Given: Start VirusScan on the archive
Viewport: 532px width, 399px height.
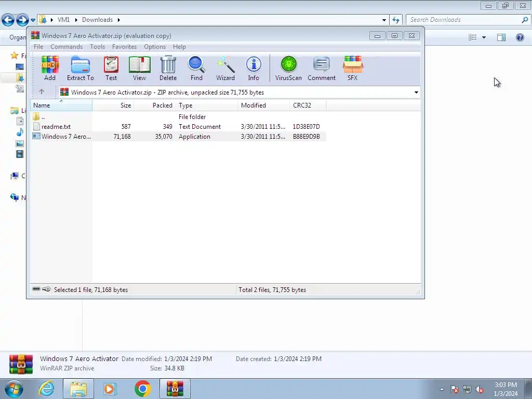Looking at the screenshot, I should point(288,68).
